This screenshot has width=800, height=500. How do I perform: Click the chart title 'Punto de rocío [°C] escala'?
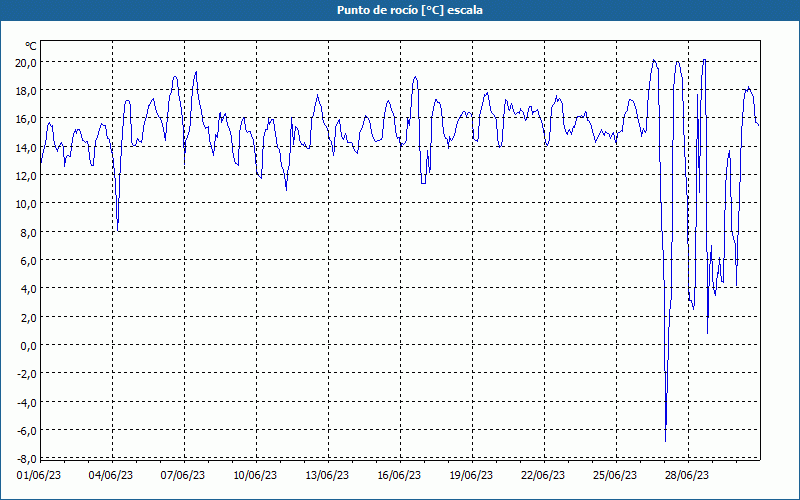point(410,10)
